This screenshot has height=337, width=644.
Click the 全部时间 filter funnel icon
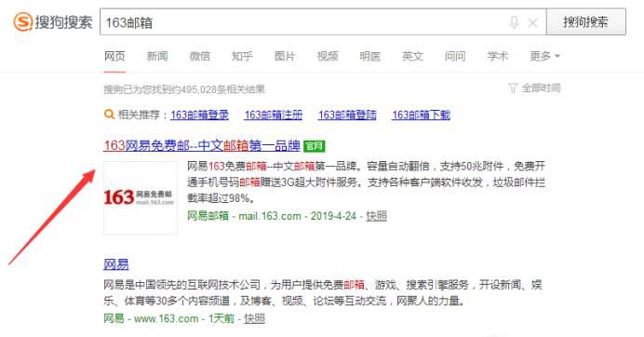pos(513,88)
